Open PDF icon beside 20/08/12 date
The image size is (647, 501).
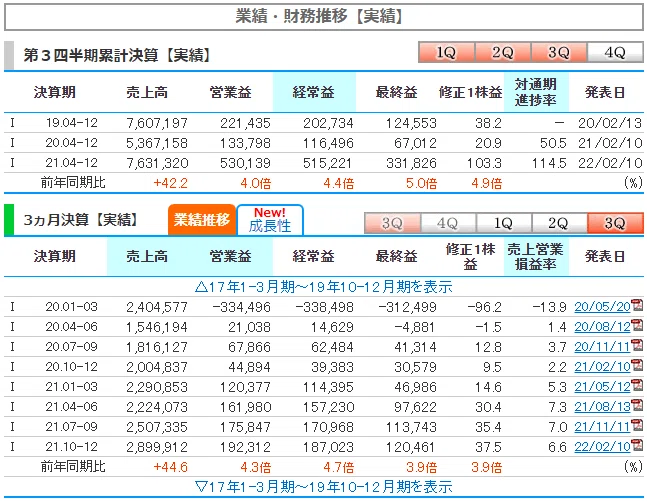click(x=637, y=325)
